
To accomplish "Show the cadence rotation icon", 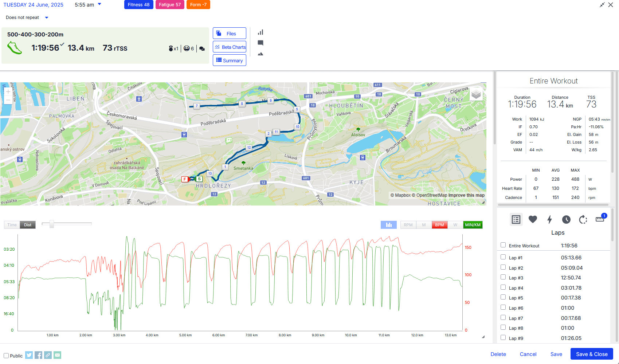I will pos(583,219).
